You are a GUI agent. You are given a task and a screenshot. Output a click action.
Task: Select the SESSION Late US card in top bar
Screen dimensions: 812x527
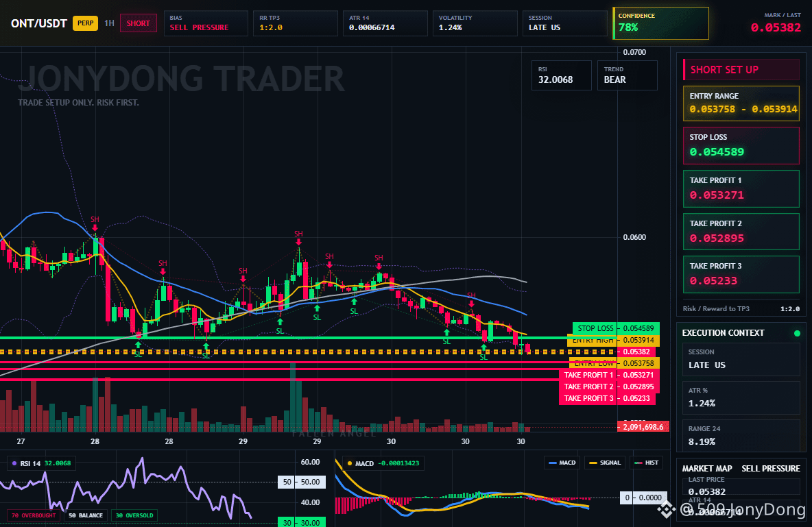pos(564,23)
